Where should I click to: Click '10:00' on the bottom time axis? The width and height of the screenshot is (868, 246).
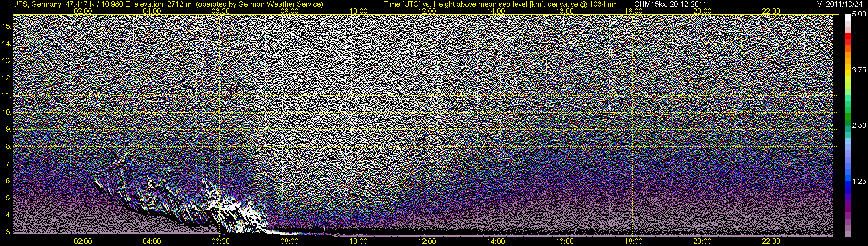click(x=358, y=241)
